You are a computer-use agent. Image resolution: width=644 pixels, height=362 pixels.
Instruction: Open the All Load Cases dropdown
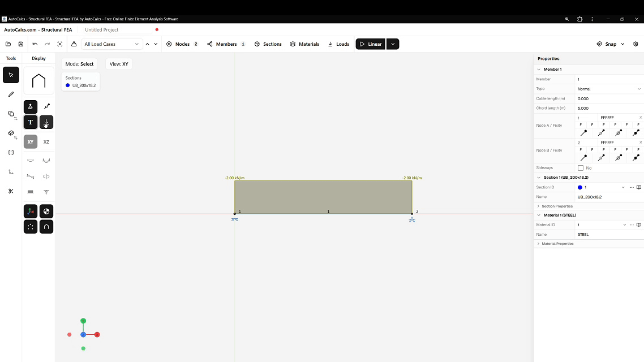click(x=111, y=44)
